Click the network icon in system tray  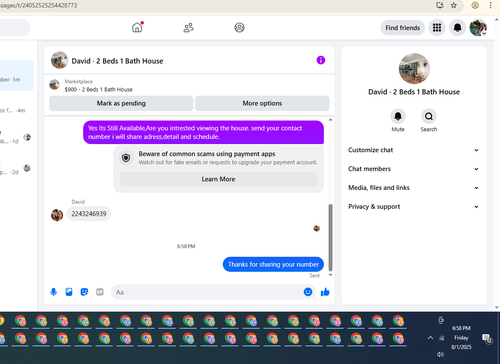point(442,338)
